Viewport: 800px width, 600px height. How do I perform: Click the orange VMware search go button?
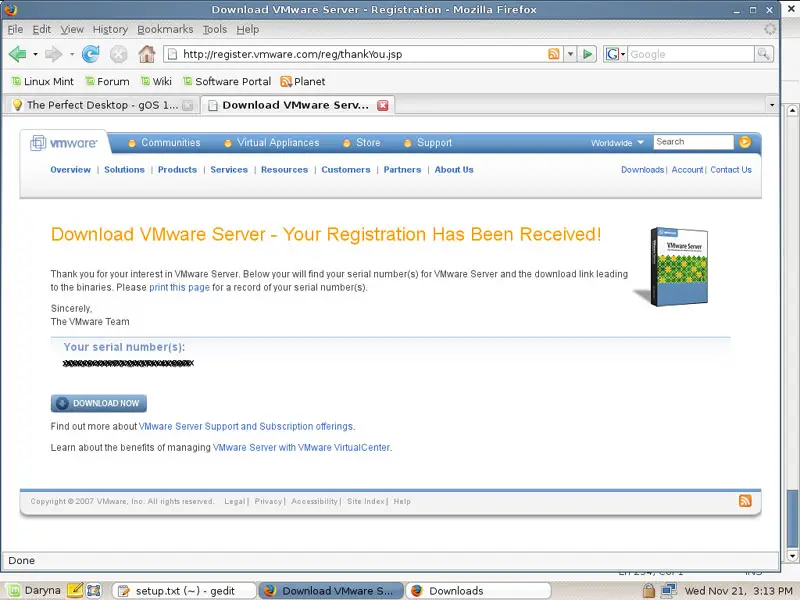tap(745, 142)
